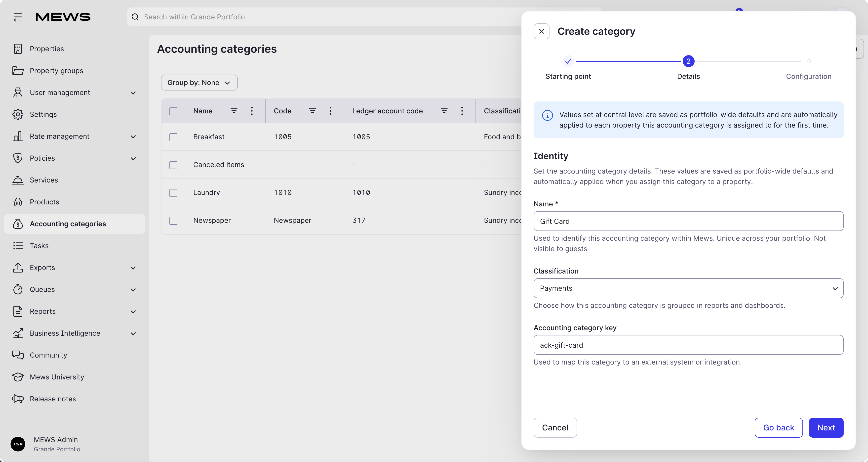Filter the Name column
Screen dimensions: 868x462
tap(234, 111)
